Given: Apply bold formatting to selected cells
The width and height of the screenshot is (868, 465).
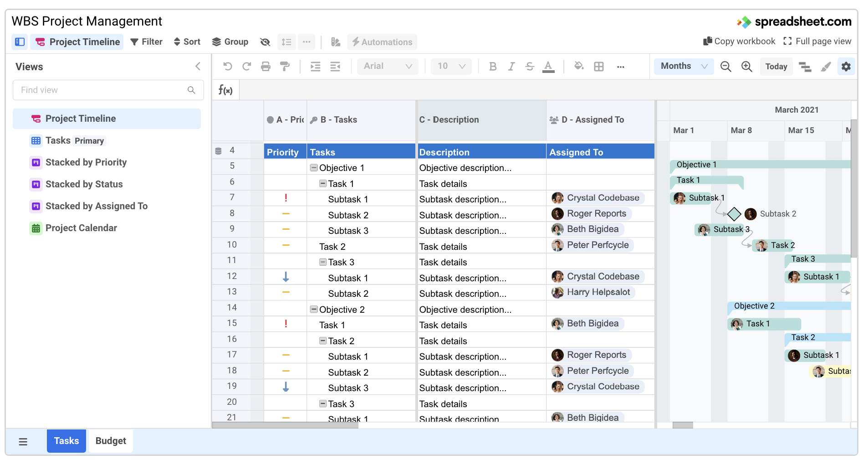Looking at the screenshot, I should (x=493, y=67).
